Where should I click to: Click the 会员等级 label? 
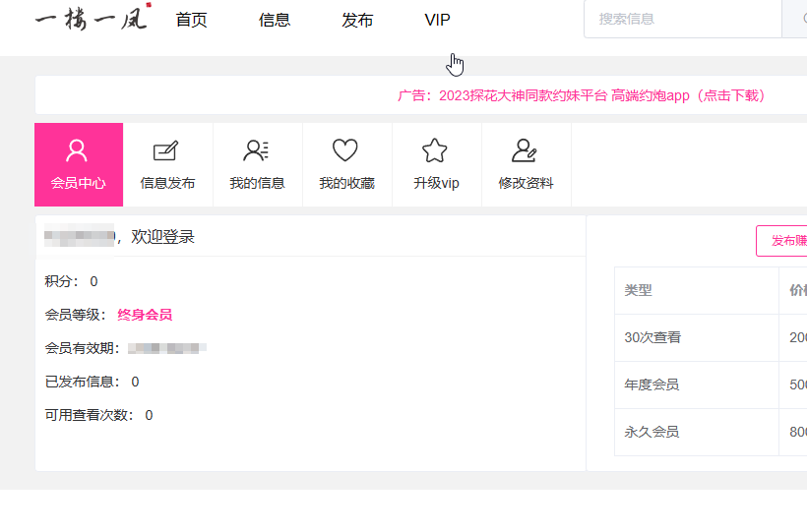tap(75, 315)
